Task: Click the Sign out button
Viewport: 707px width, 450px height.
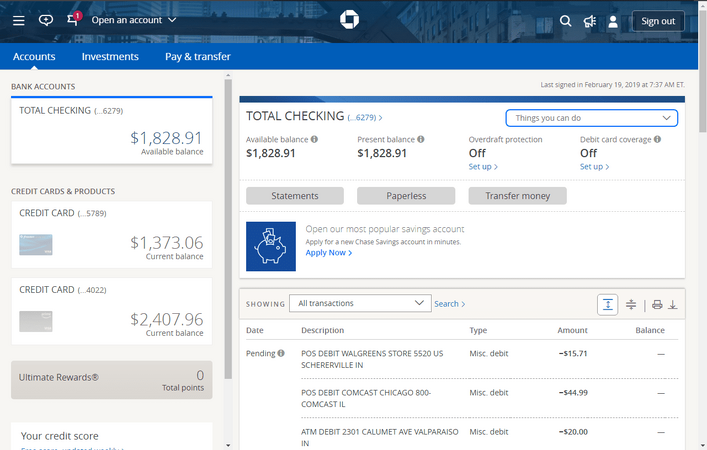Action: point(658,21)
